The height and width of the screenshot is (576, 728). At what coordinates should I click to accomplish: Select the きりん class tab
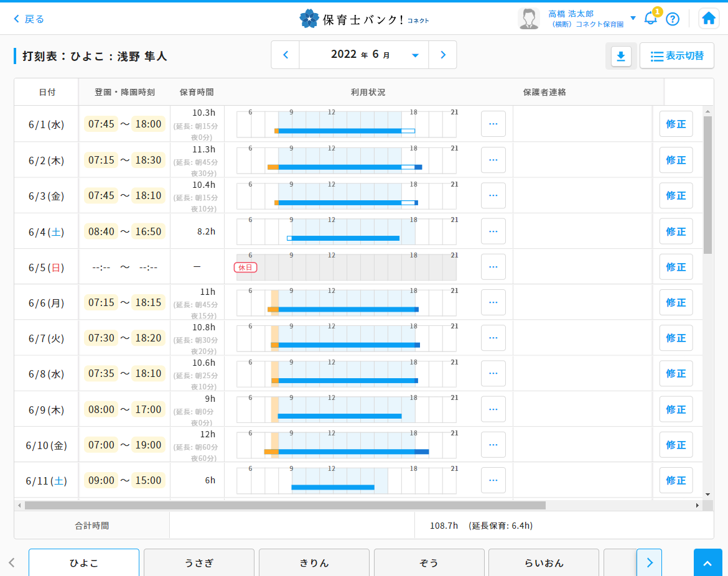314,563
